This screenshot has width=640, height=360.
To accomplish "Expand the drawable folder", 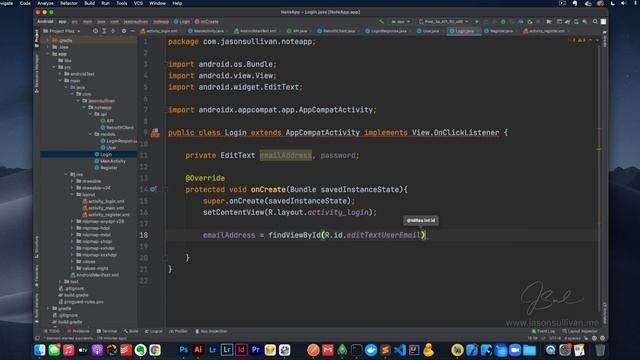I will [72, 181].
